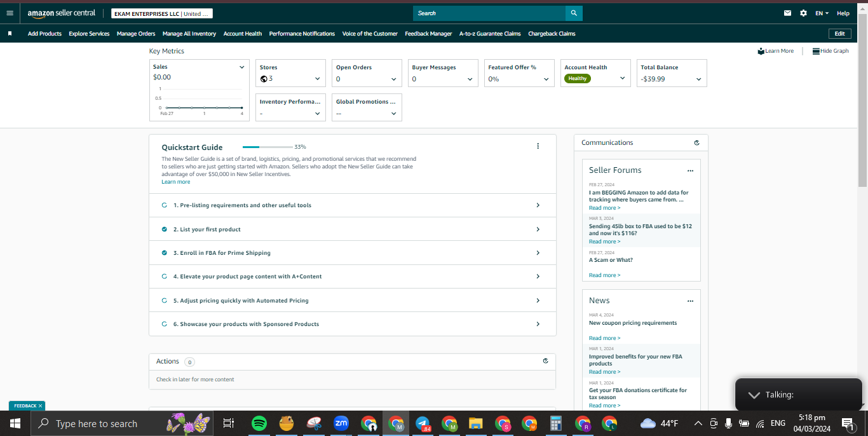Open Feedback Manager
Screen dimensions: 868x436
tap(428, 34)
